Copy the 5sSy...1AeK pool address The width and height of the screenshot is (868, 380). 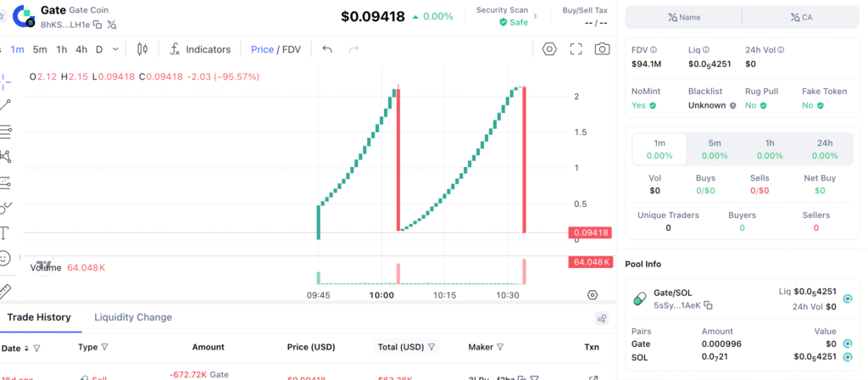[709, 305]
